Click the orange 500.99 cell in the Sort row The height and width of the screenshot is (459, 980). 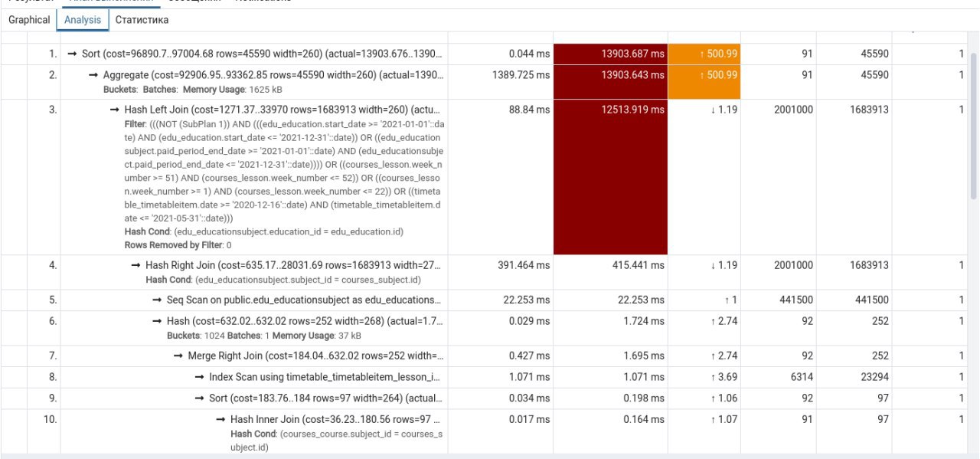pos(705,54)
